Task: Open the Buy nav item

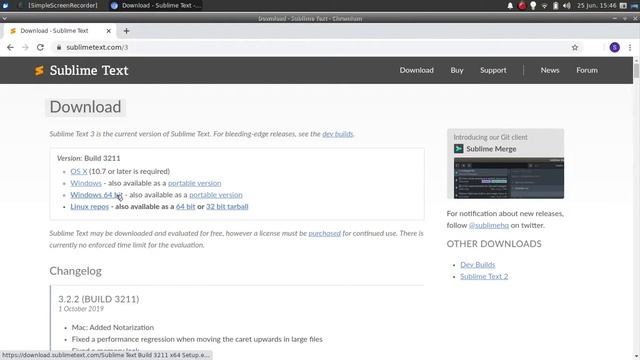Action: 457,70
